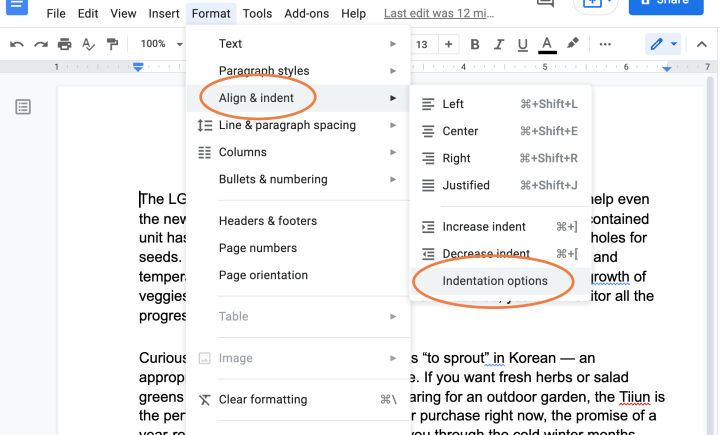Screen dimensions: 720x435
Task: Open the Google Docs home icon
Action: (x=17, y=6)
